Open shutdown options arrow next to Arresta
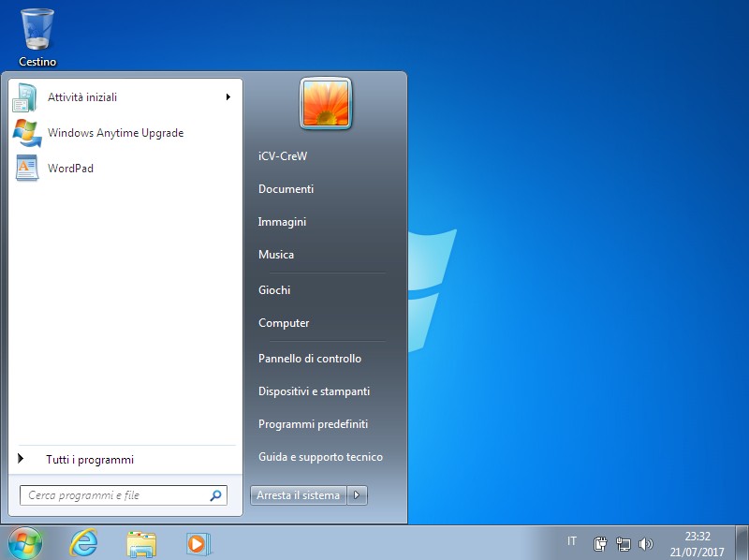The width and height of the screenshot is (749, 560). [357, 495]
